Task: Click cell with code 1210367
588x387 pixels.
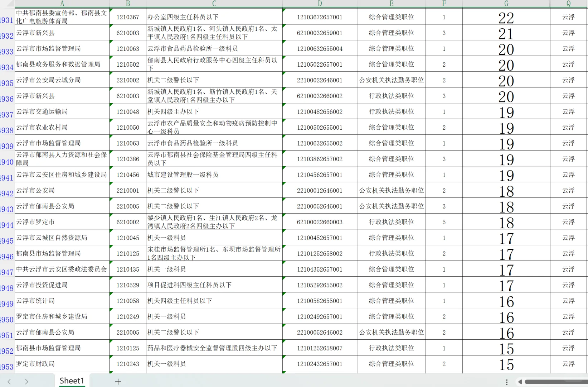Action: (128, 17)
